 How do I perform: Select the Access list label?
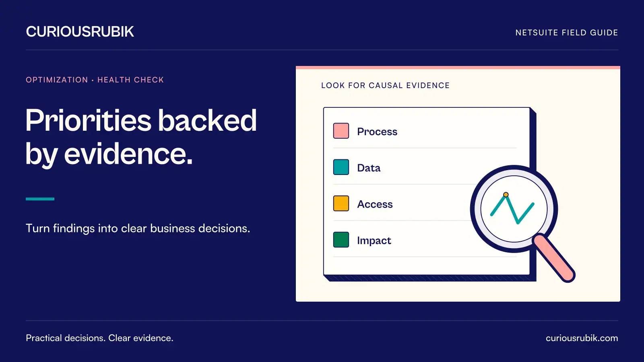point(375,204)
